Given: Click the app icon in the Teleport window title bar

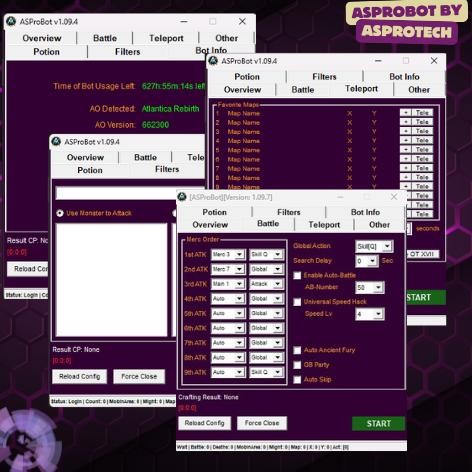Looking at the screenshot, I should click(x=213, y=61).
